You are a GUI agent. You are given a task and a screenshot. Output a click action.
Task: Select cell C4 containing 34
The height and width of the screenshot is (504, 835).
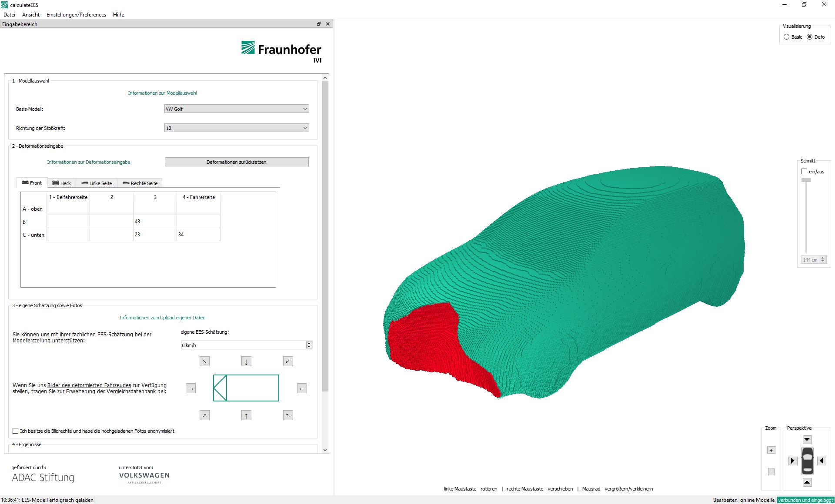coord(198,235)
